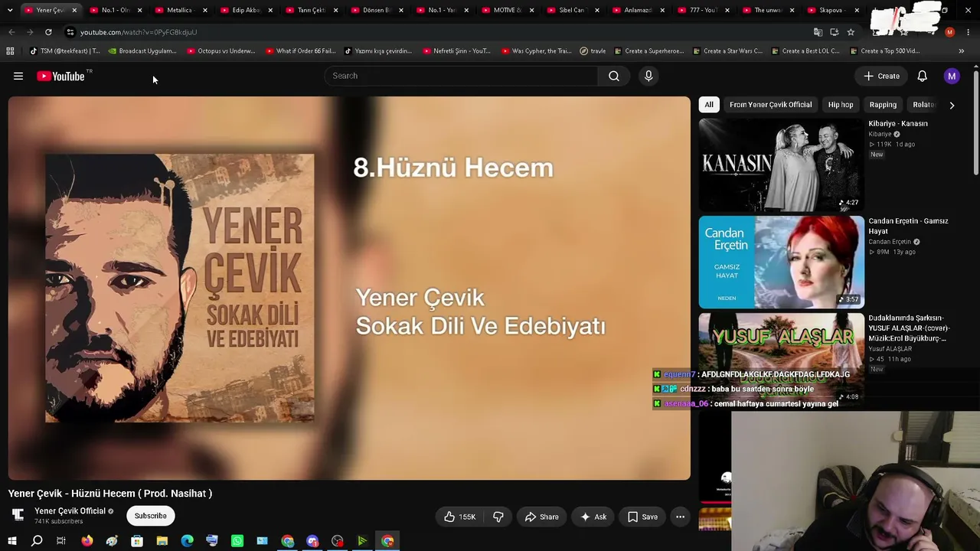Go to the YouTube home logo

coord(61,76)
